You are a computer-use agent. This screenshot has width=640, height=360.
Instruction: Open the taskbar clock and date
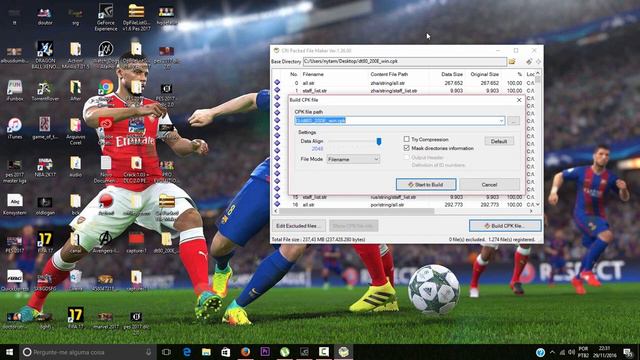click(604, 352)
